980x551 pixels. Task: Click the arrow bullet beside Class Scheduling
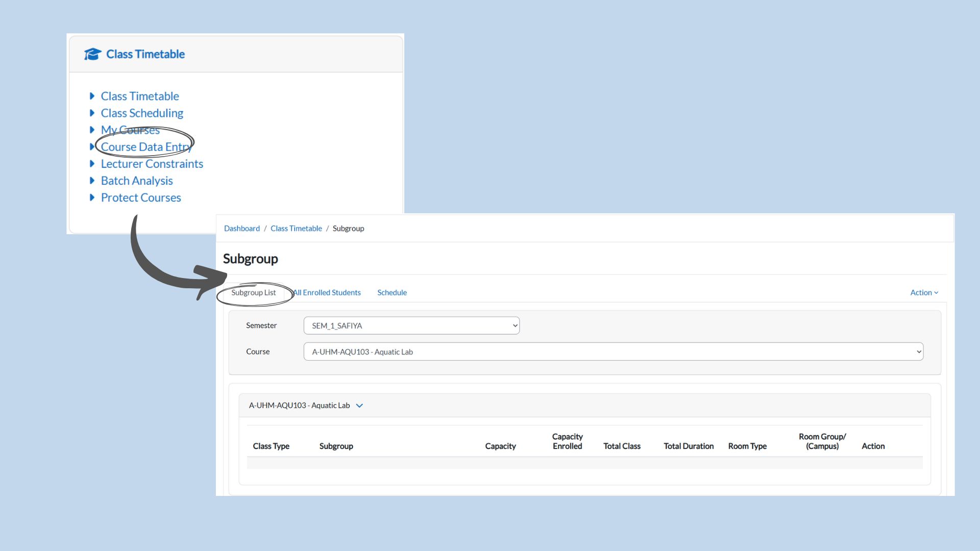coord(92,113)
